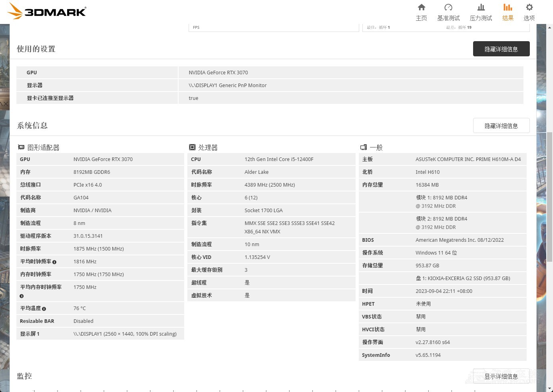Open the Home (主页) tab
Image resolution: width=553 pixels, height=392 pixels.
(x=421, y=12)
